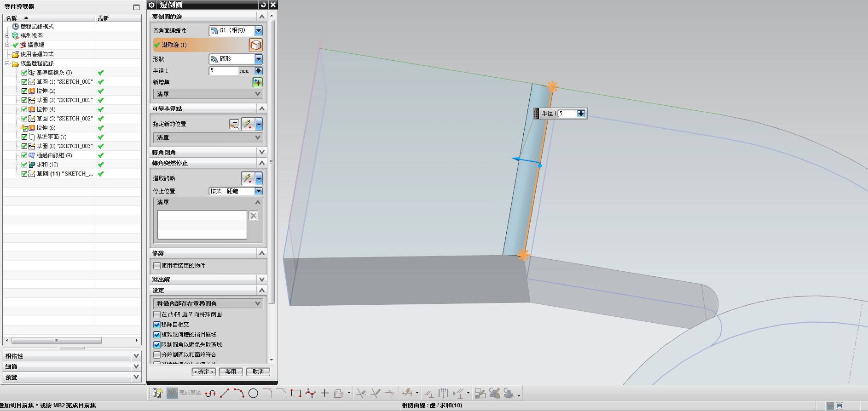
Task: Select the Rapid Dimension tool
Action: tap(407, 393)
